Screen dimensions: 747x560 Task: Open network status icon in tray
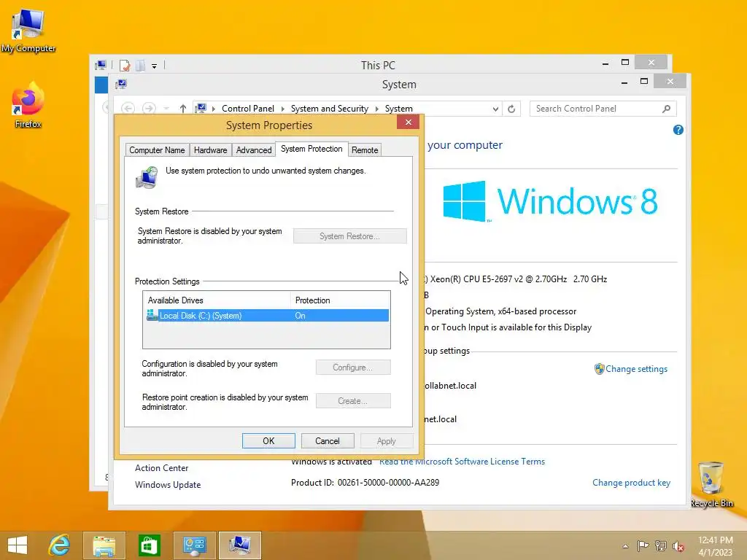tap(661, 545)
